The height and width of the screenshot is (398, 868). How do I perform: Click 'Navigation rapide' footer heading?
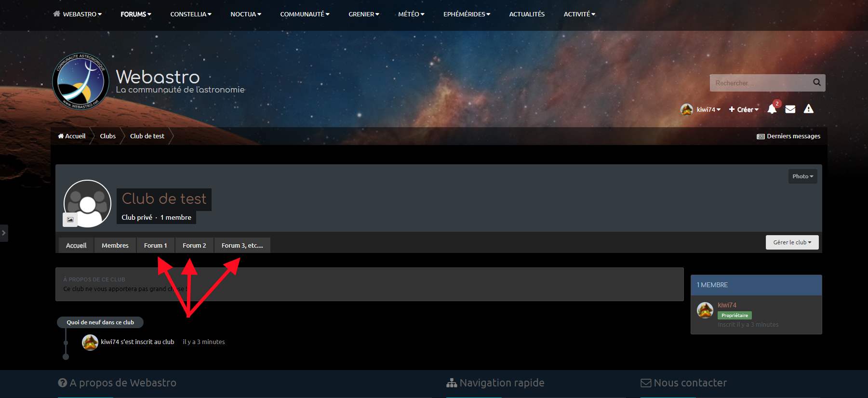(495, 383)
